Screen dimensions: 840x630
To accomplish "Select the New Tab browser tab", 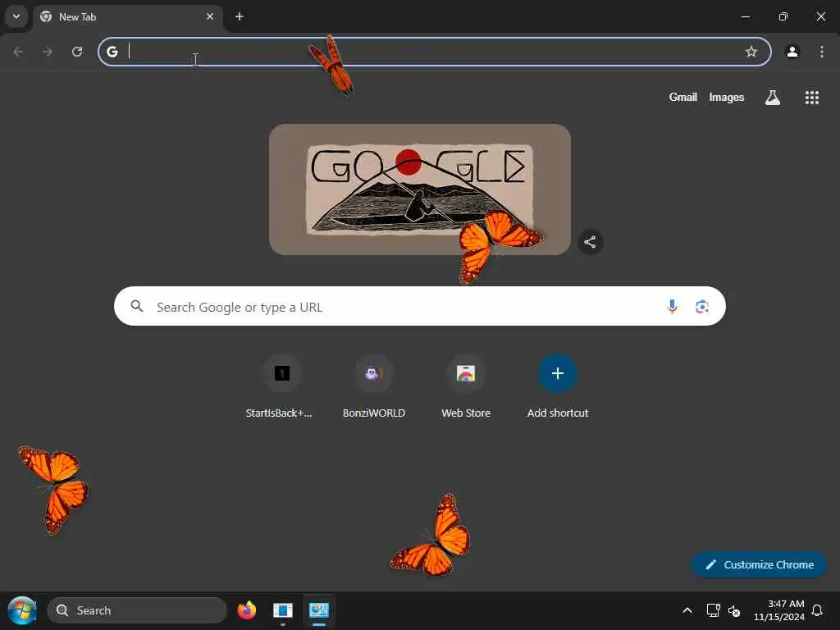I will pyautogui.click(x=127, y=17).
